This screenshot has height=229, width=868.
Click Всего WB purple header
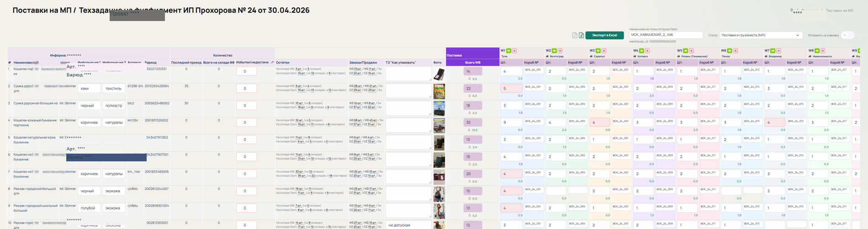click(472, 63)
